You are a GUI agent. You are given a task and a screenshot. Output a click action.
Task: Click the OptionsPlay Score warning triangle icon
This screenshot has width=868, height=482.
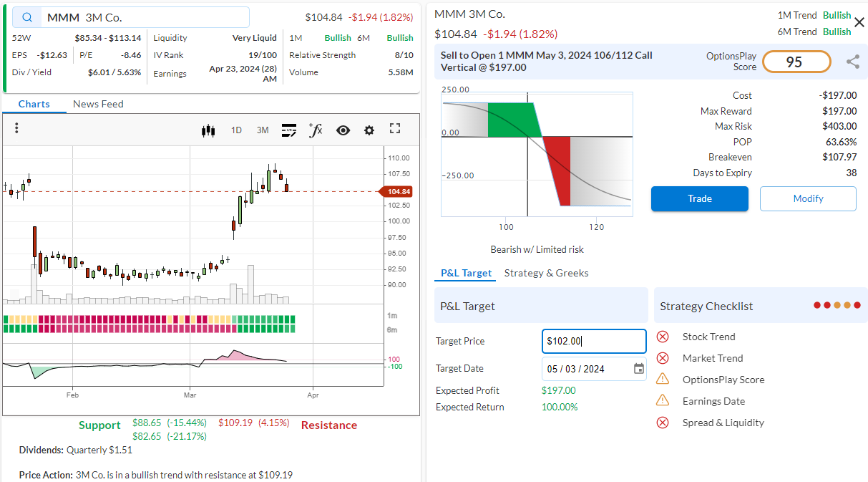[663, 379]
